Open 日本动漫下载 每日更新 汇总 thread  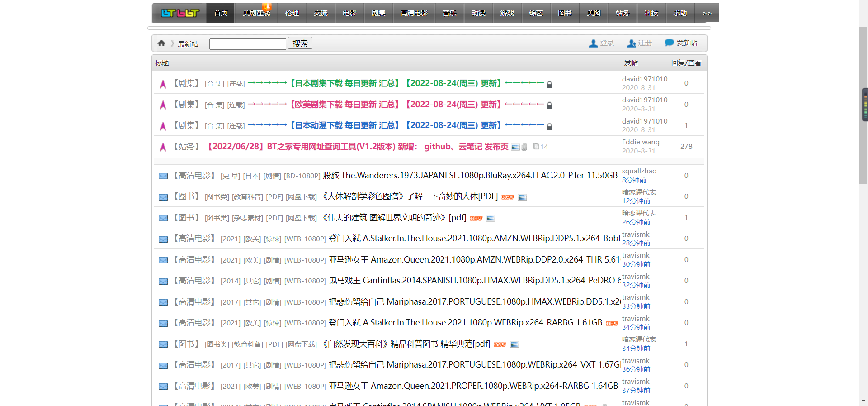(x=395, y=125)
